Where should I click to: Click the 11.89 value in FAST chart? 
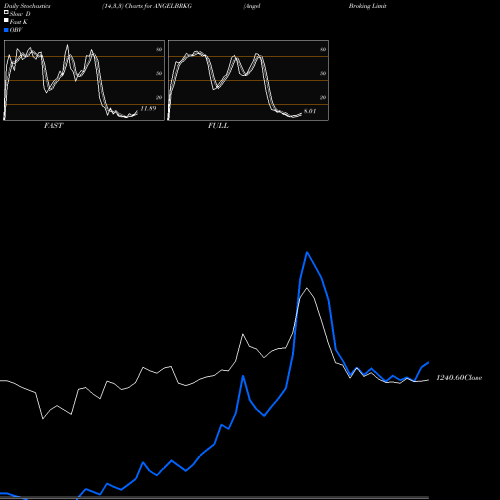148,108
